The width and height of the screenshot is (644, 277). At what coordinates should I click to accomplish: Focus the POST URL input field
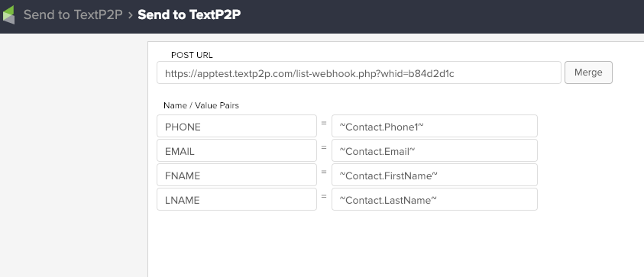click(358, 72)
